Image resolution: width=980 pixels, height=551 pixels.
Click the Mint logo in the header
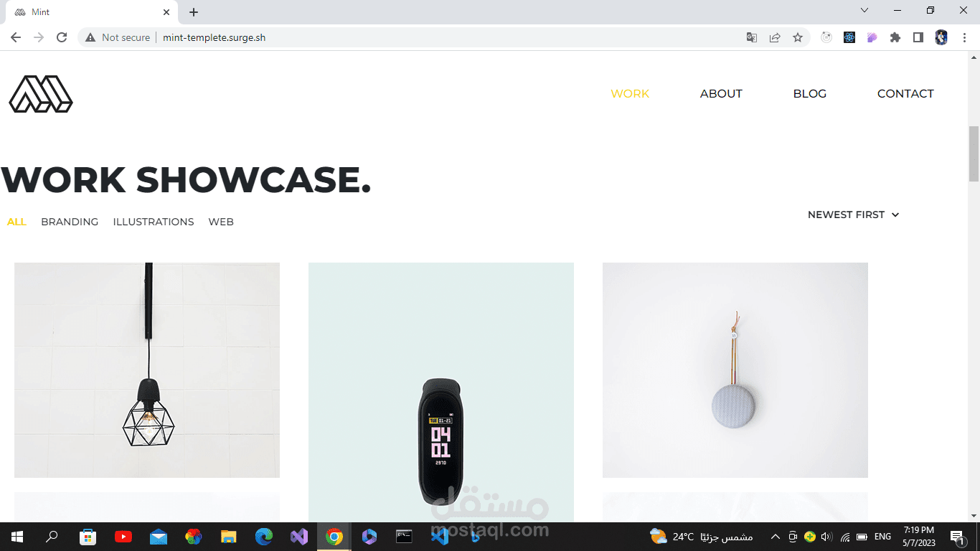pyautogui.click(x=41, y=94)
